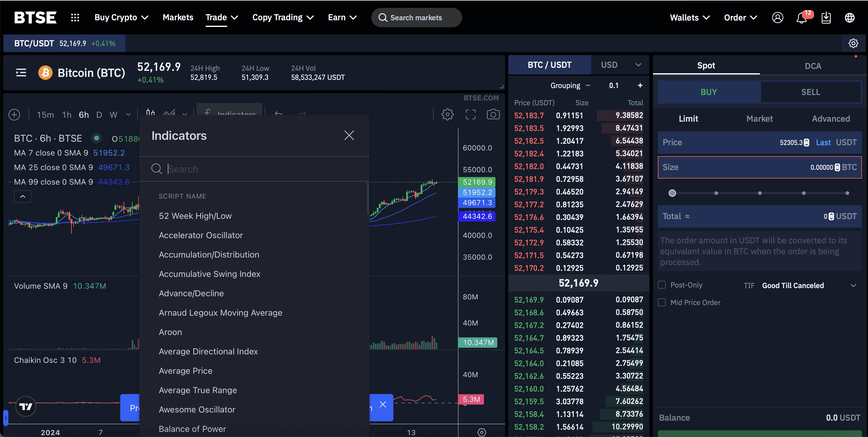Open the language globe icon
This screenshot has width=868, height=437.
[850, 18]
